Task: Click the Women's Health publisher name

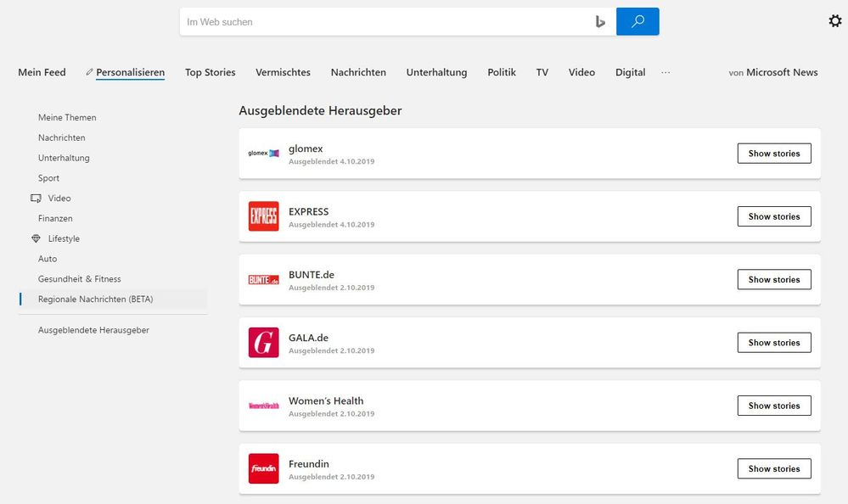Action: (326, 400)
